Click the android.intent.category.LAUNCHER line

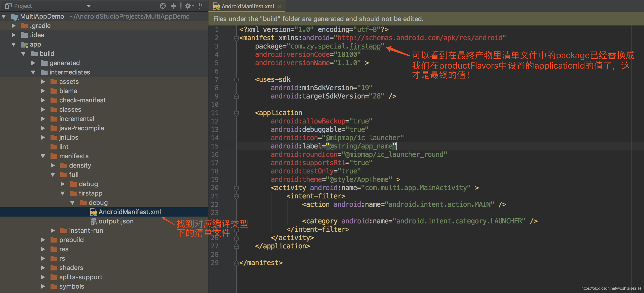point(420,221)
